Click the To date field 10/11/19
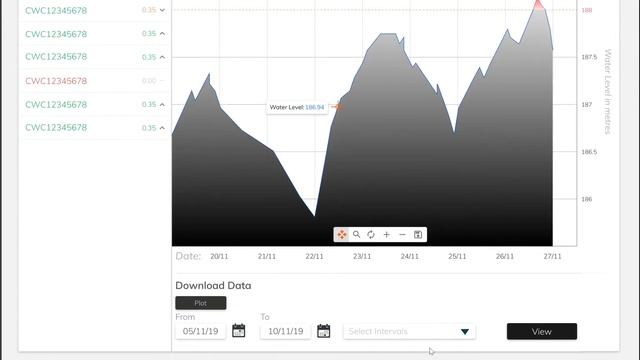 tap(286, 331)
